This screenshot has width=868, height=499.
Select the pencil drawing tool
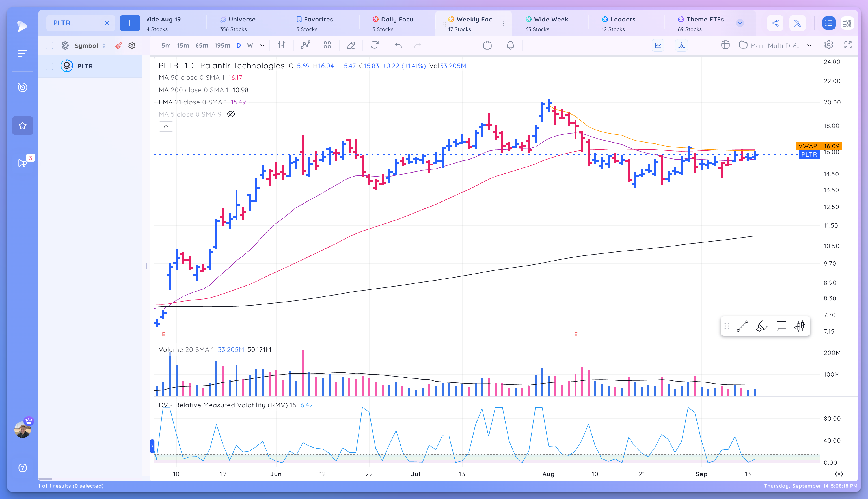351,45
